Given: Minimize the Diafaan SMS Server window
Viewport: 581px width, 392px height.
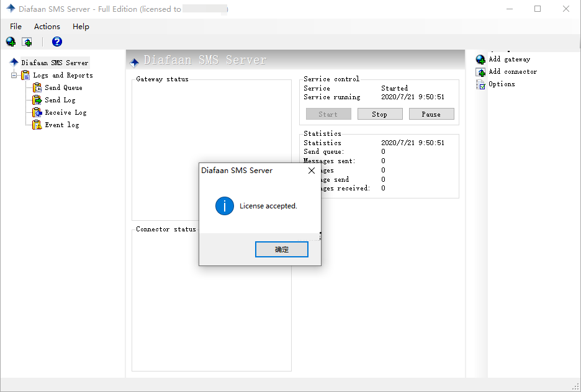Looking at the screenshot, I should [510, 9].
